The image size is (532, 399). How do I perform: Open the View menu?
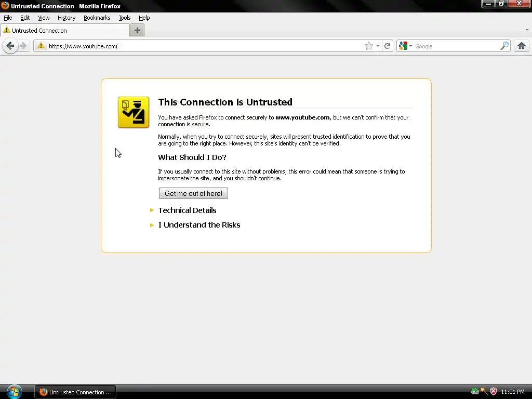(x=44, y=18)
